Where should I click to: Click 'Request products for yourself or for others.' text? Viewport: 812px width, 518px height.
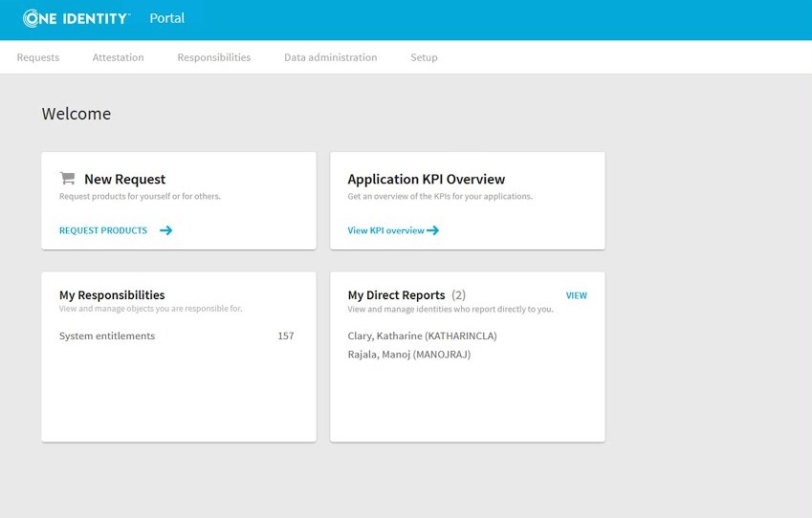(140, 196)
